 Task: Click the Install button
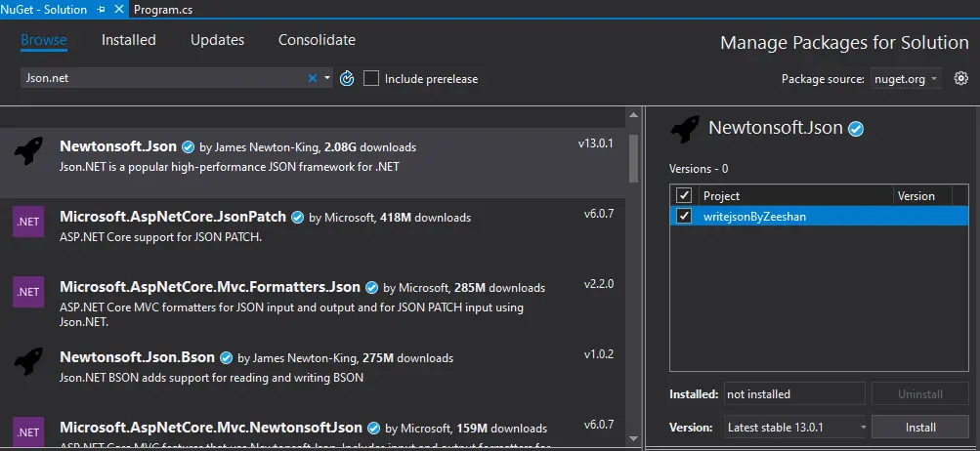click(x=920, y=428)
